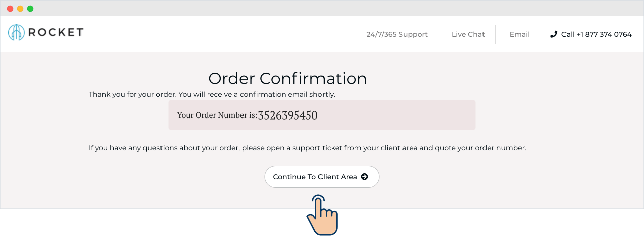Click the support ticket instruction sentence
644x236 pixels.
coord(307,148)
